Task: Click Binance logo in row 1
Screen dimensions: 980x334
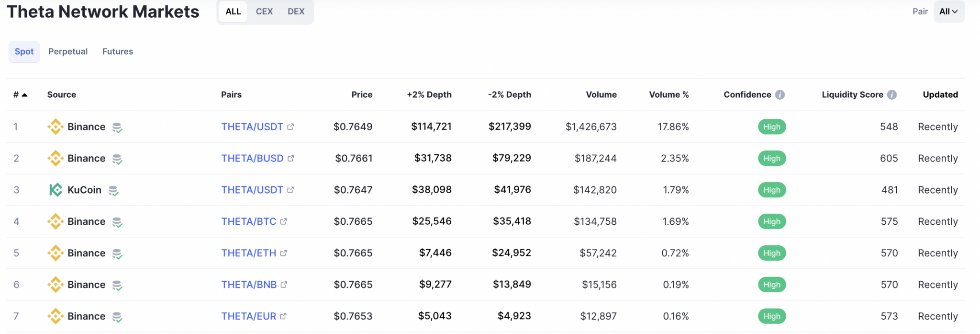Action: point(56,127)
